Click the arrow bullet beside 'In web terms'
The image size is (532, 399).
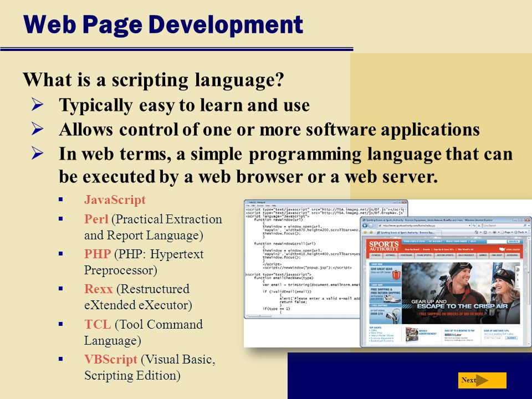click(37, 153)
